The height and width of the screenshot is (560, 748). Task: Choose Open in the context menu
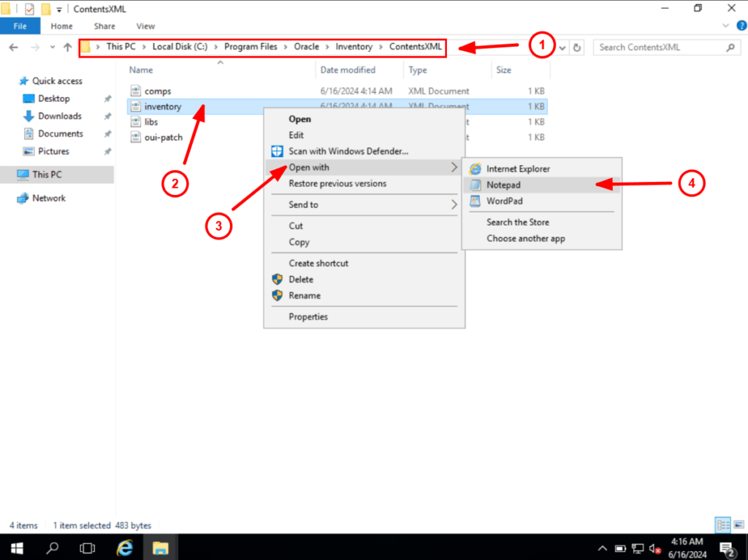tap(364, 119)
